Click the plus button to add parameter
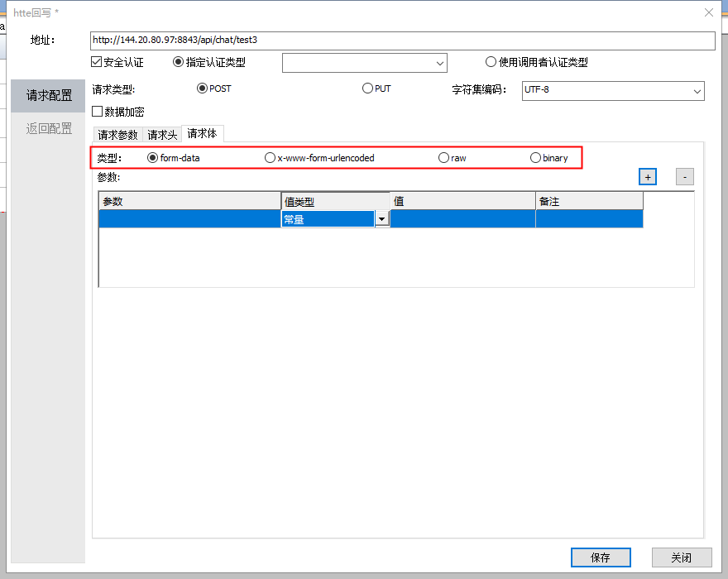728x579 pixels. click(x=648, y=176)
